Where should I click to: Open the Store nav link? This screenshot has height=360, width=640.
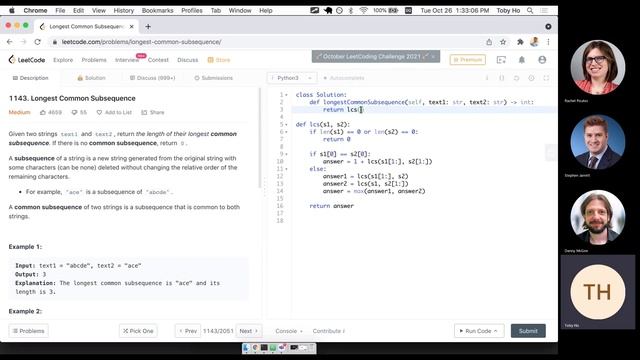coord(219,60)
